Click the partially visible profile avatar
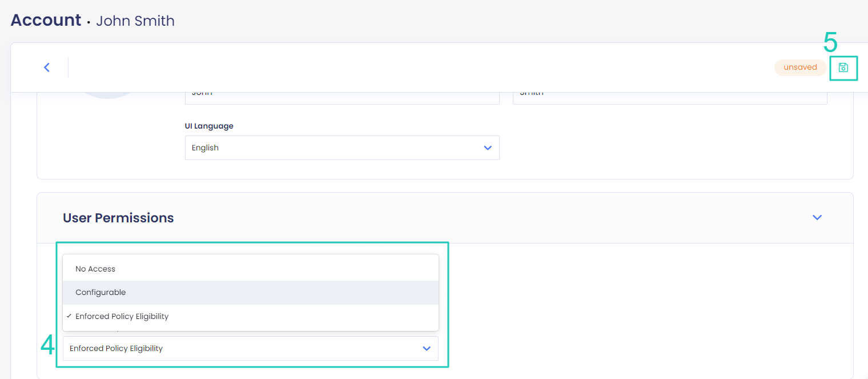 [x=107, y=95]
